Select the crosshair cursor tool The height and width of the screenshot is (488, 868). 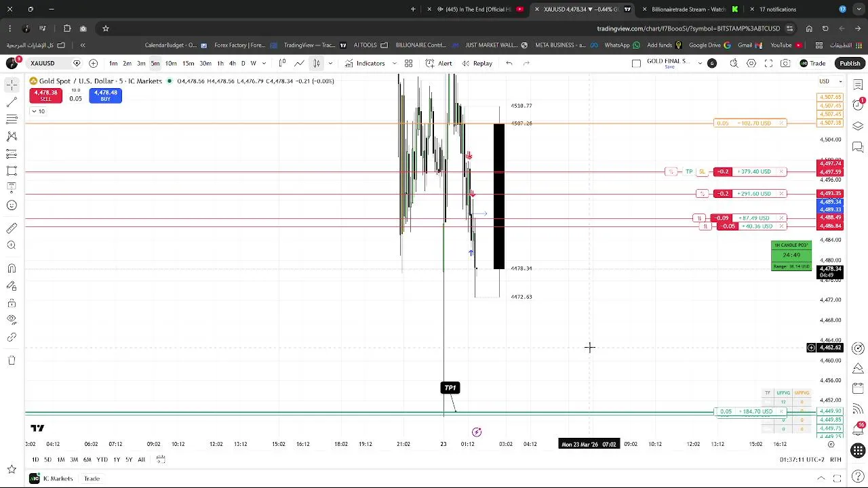tap(12, 84)
